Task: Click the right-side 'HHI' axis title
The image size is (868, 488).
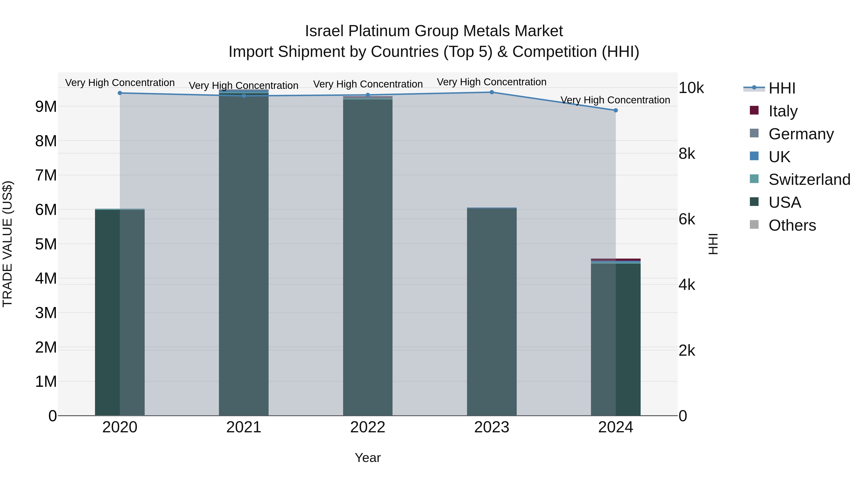Action: click(713, 244)
